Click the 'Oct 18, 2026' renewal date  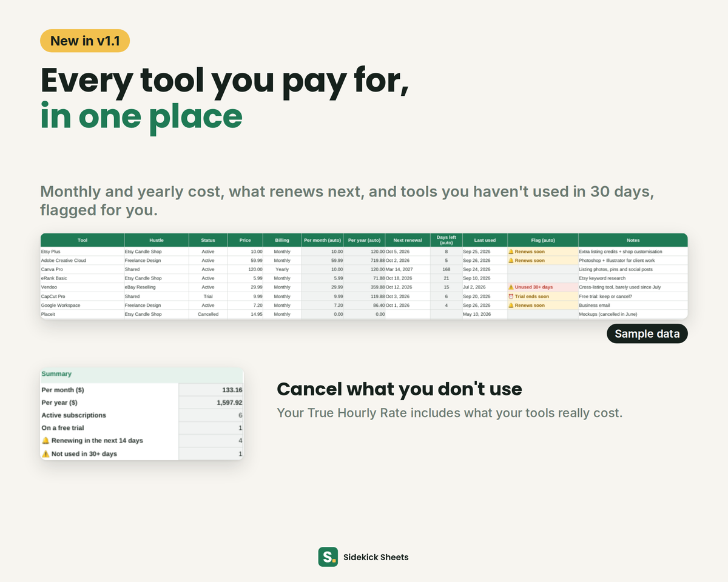click(x=408, y=278)
